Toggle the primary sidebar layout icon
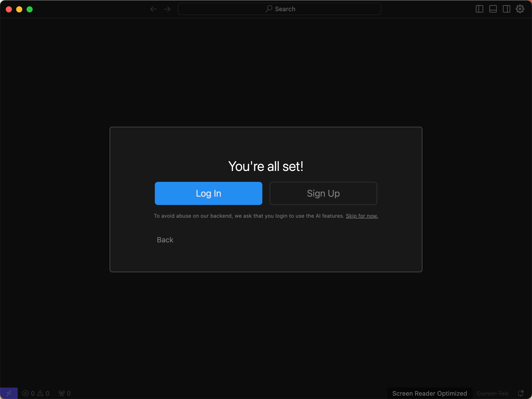Viewport: 532px width, 399px height. [x=479, y=9]
